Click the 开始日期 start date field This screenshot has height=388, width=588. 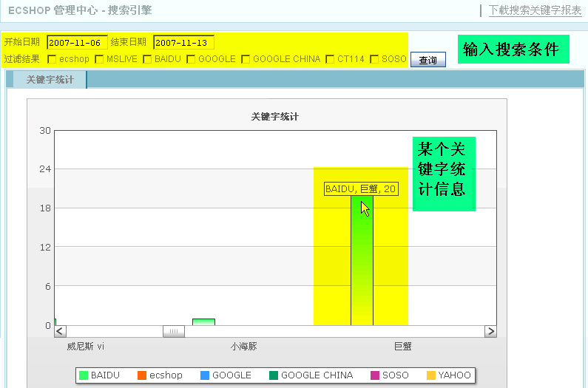pyautogui.click(x=77, y=42)
